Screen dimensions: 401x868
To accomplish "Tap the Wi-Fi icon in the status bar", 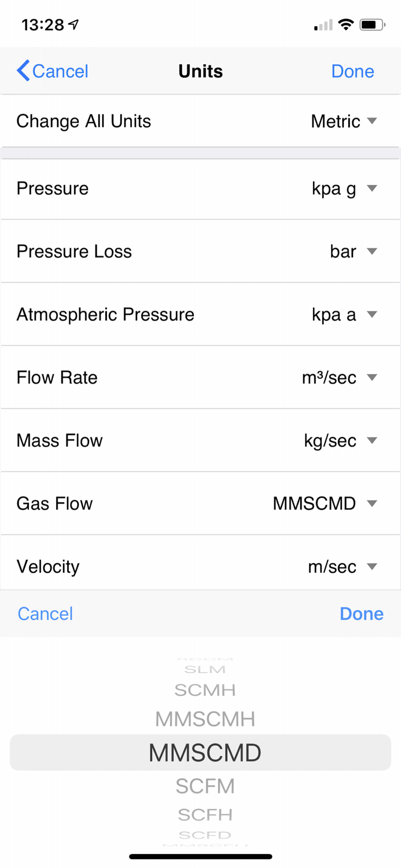I will coord(345,24).
